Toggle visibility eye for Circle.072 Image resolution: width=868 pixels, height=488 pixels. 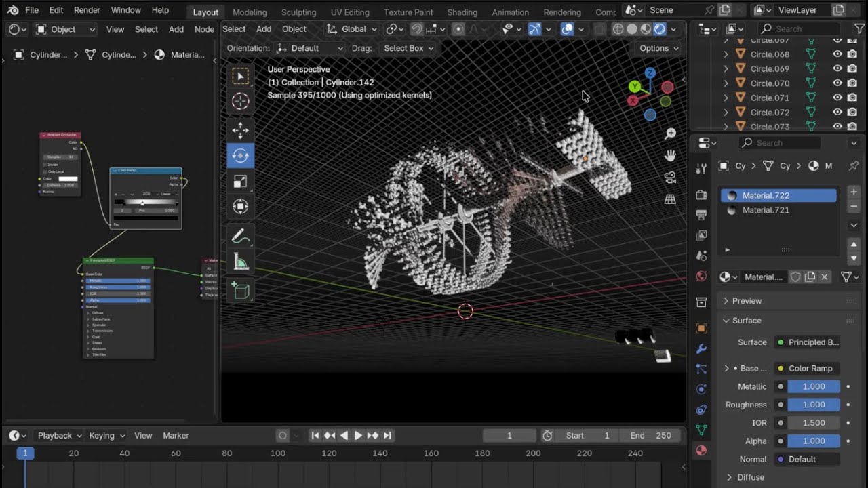(837, 112)
